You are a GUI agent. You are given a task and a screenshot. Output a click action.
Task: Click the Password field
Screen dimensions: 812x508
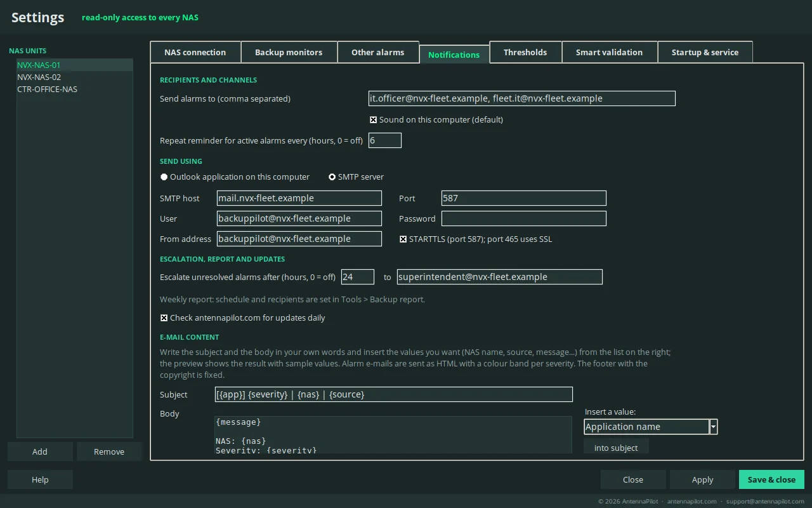tap(524, 218)
